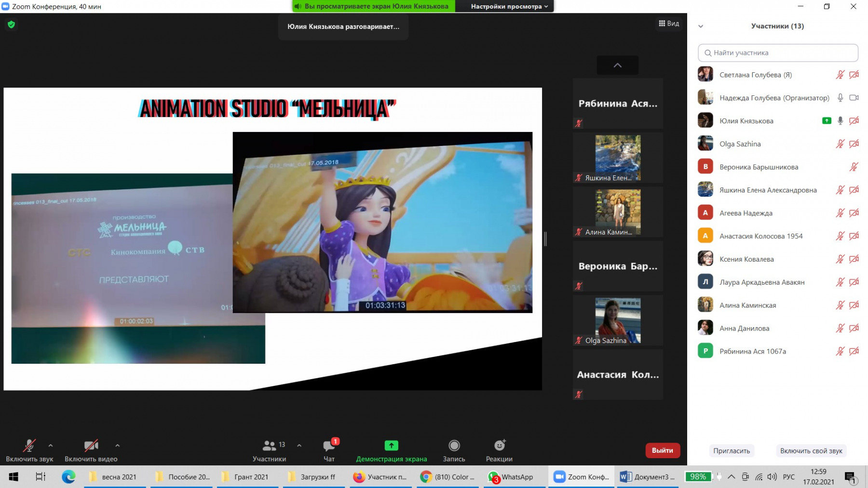Unmute microphone with Включить звук
The image size is (868, 488).
click(x=29, y=446)
